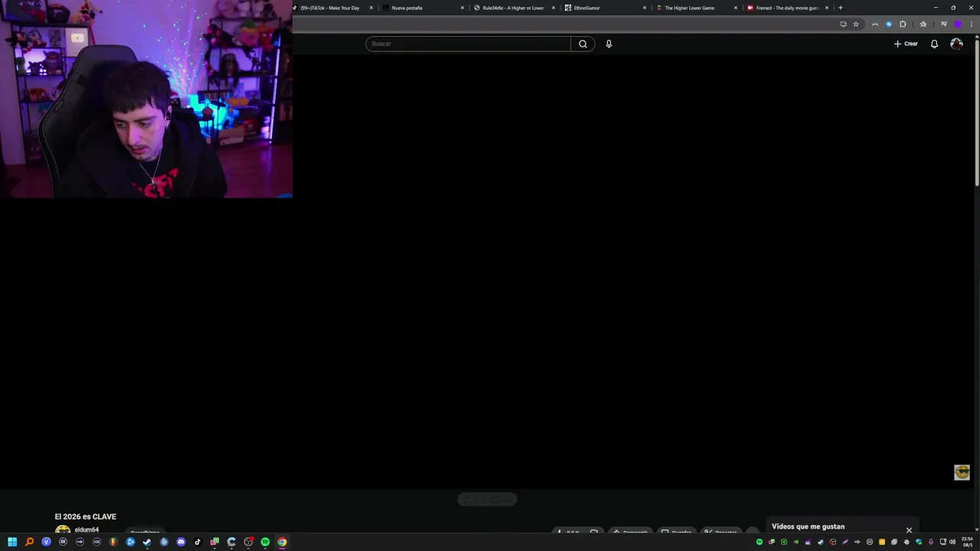This screenshot has height=551, width=980.
Task: Open Windows search from taskbar
Action: click(29, 542)
